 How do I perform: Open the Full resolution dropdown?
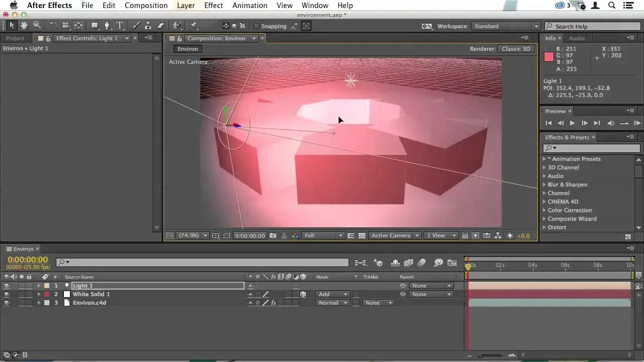click(x=324, y=235)
